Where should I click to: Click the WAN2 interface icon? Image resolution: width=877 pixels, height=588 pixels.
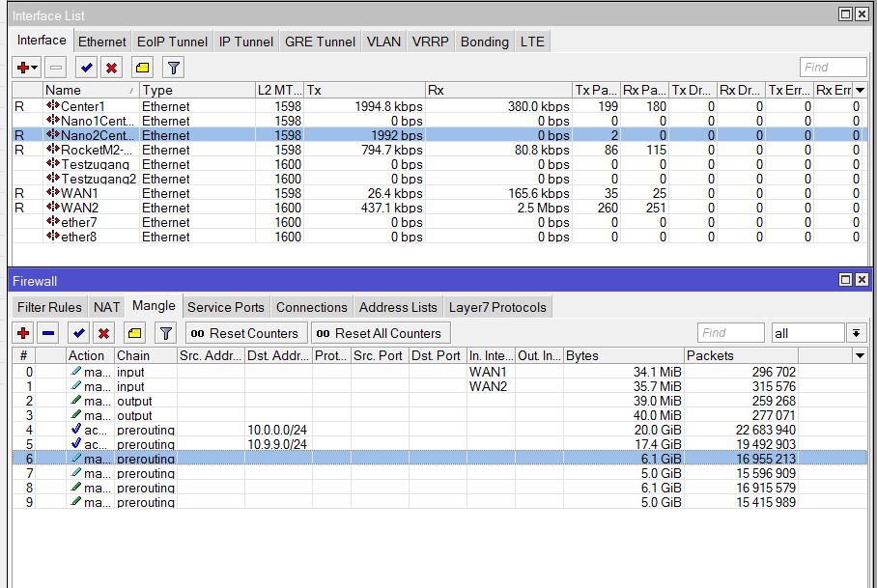tap(53, 207)
